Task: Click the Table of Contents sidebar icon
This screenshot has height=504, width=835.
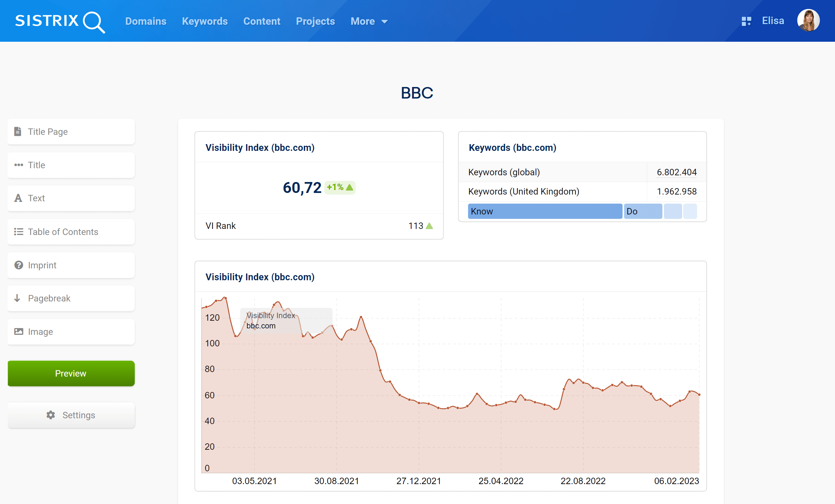Action: tap(19, 231)
